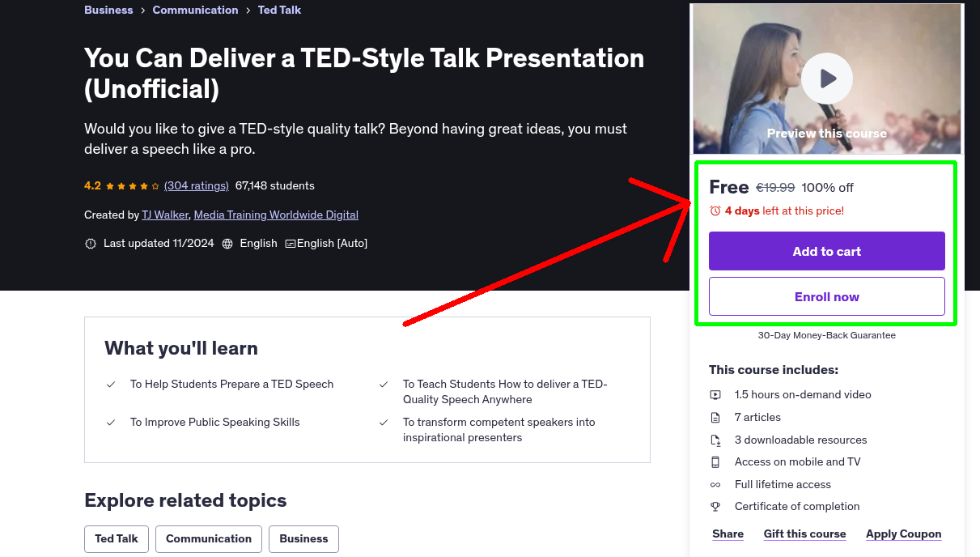Viewport: 980px width, 557px height.
Task: Click the trophy certificate icon
Action: (715, 507)
